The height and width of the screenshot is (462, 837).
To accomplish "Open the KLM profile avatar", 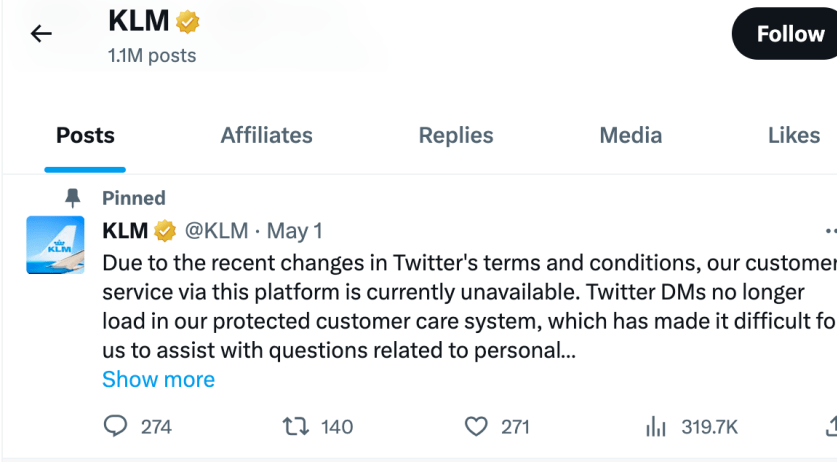I will 55,245.
